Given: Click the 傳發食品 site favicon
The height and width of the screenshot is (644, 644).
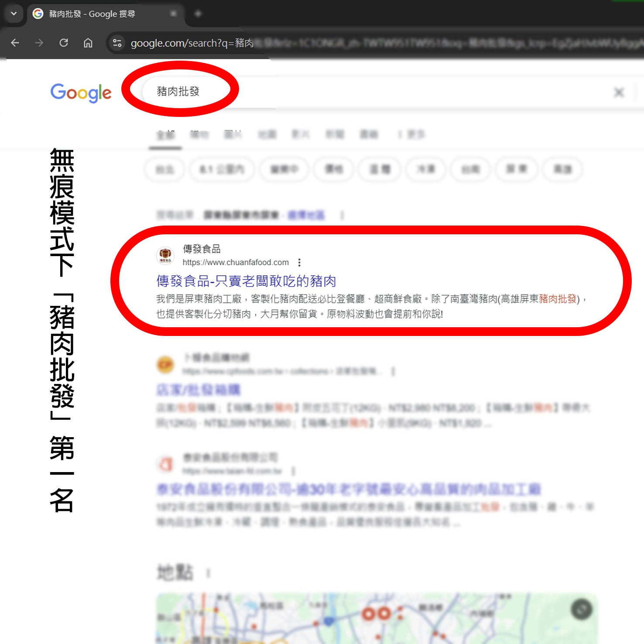Looking at the screenshot, I should tap(165, 256).
